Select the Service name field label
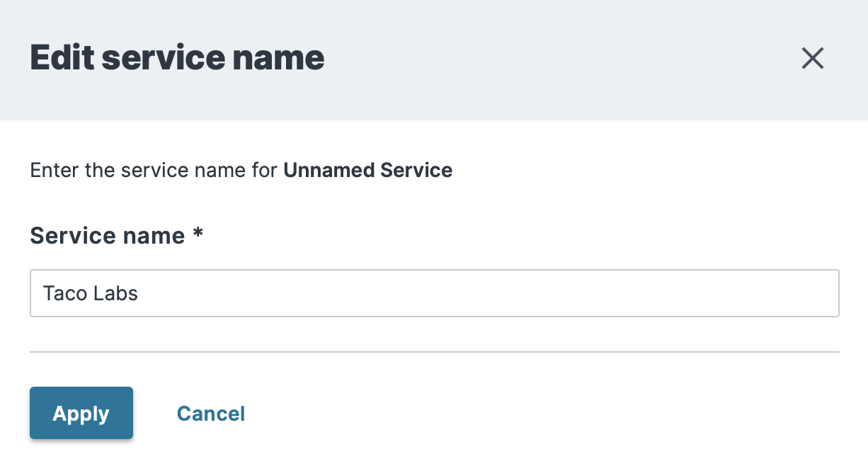Screen dimensions: 868x466 107,235
